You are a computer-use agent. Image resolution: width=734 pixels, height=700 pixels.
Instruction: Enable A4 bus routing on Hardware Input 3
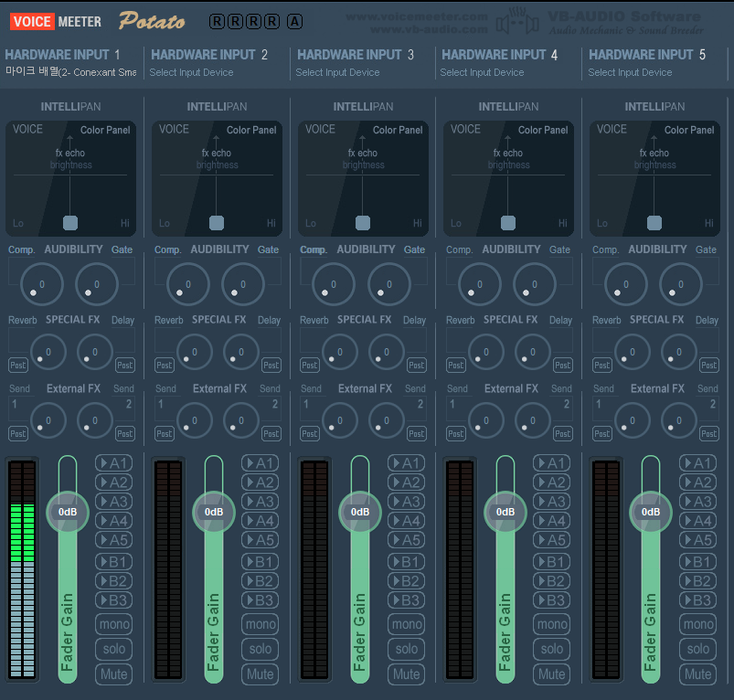tap(407, 521)
